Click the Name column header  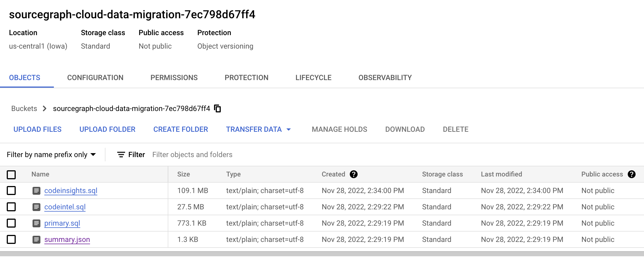point(40,174)
